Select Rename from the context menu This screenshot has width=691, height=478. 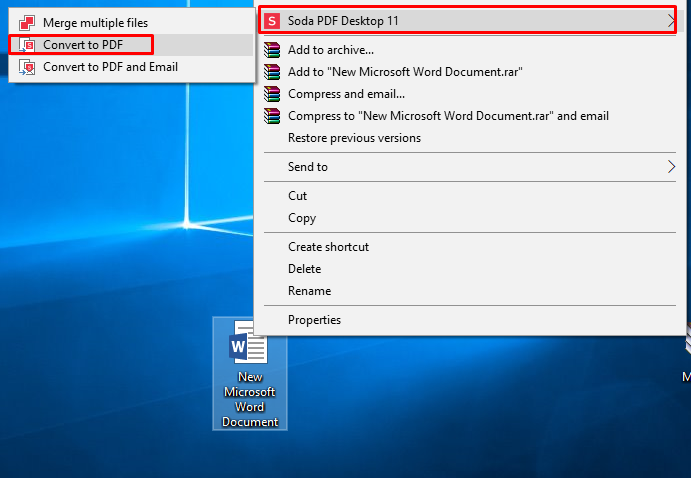pyautogui.click(x=470, y=291)
